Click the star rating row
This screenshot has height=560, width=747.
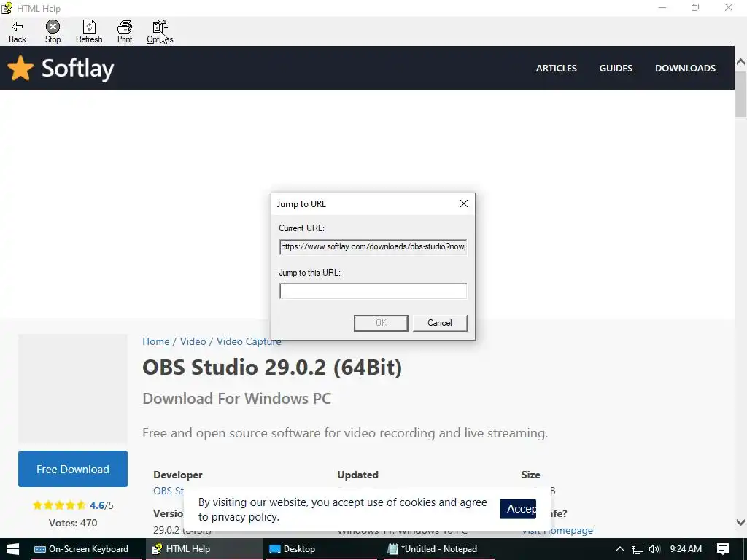59,505
